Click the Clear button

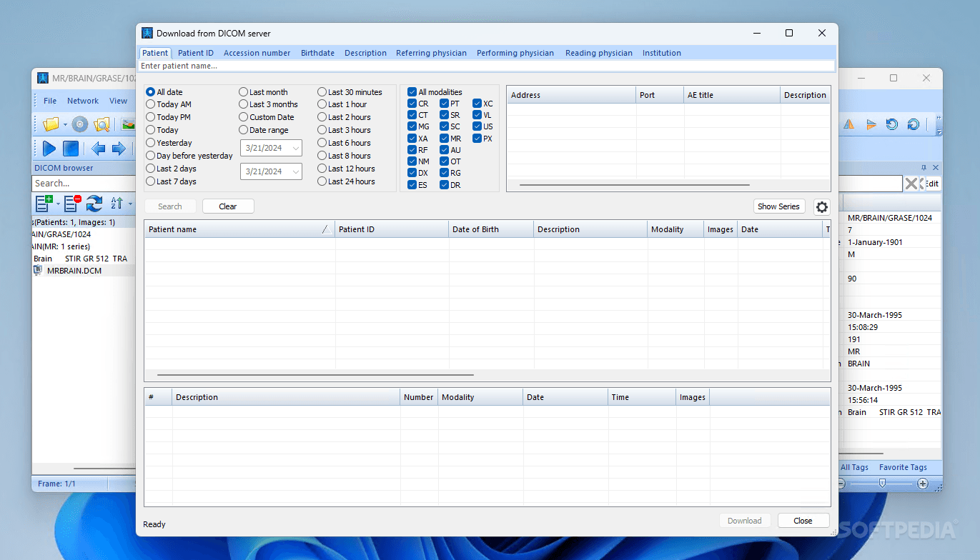[x=228, y=206]
